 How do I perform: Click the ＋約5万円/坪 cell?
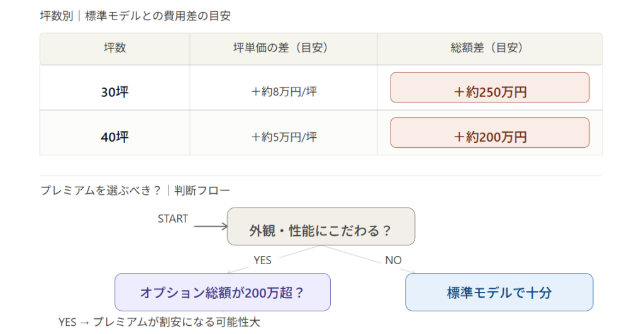pos(283,136)
